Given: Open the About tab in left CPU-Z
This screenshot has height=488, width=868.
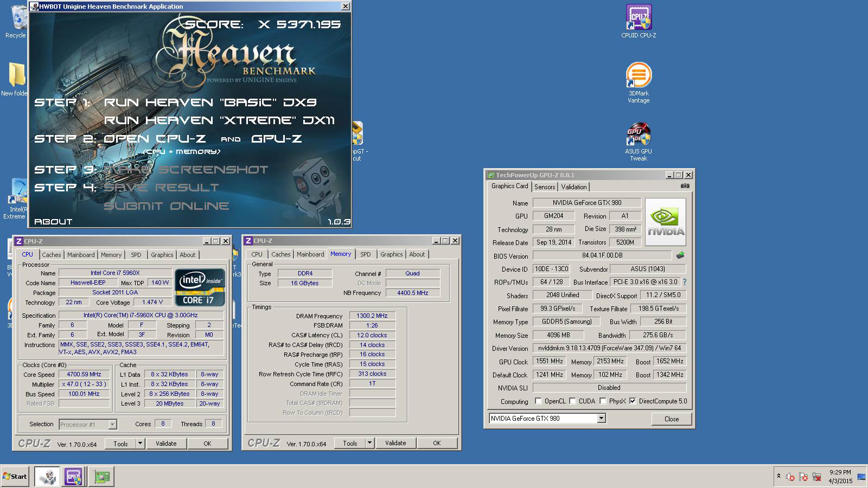Looking at the screenshot, I should (x=188, y=255).
